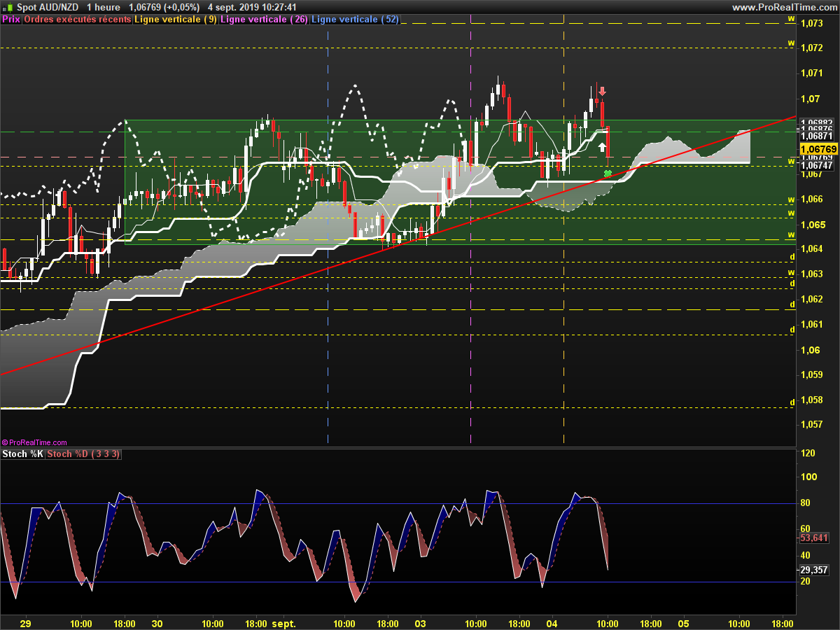Image resolution: width=840 pixels, height=630 pixels.
Task: Click the timestamp 4 sept. 2019 10:27:41
Action: [253, 7]
